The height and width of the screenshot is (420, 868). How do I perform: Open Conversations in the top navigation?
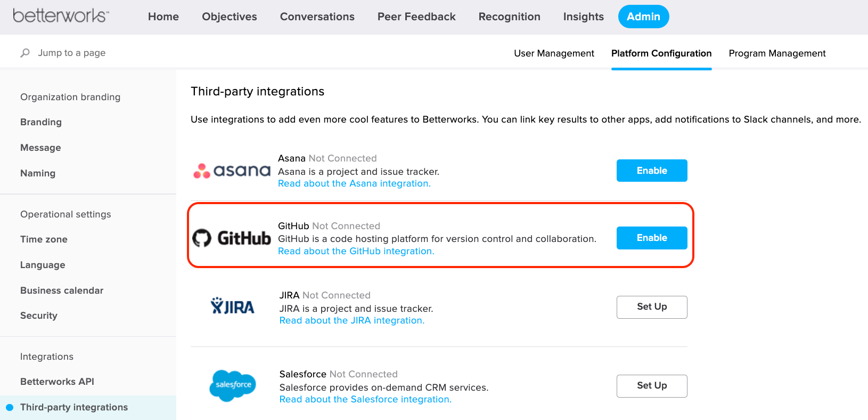(x=317, y=17)
